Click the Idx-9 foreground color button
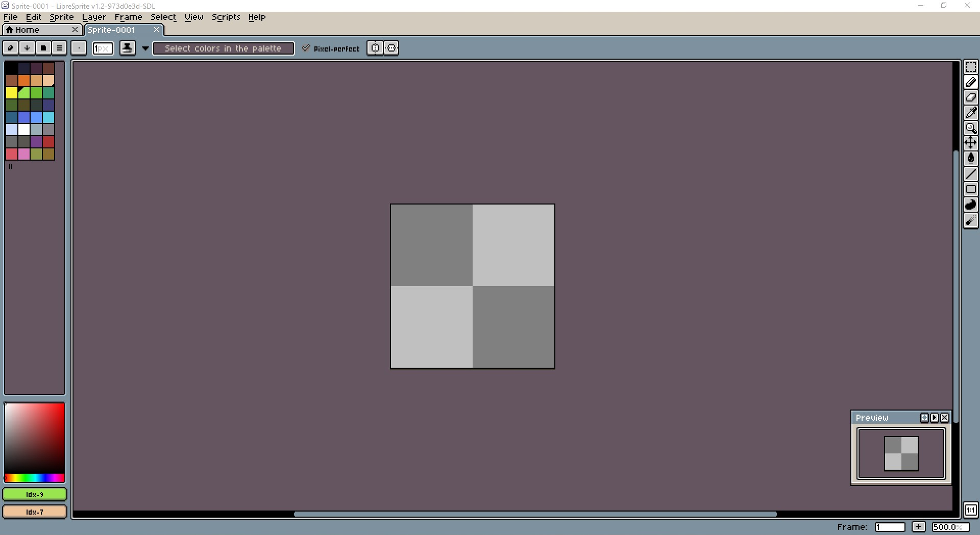Viewport: 980px width, 535px height. 35,494
